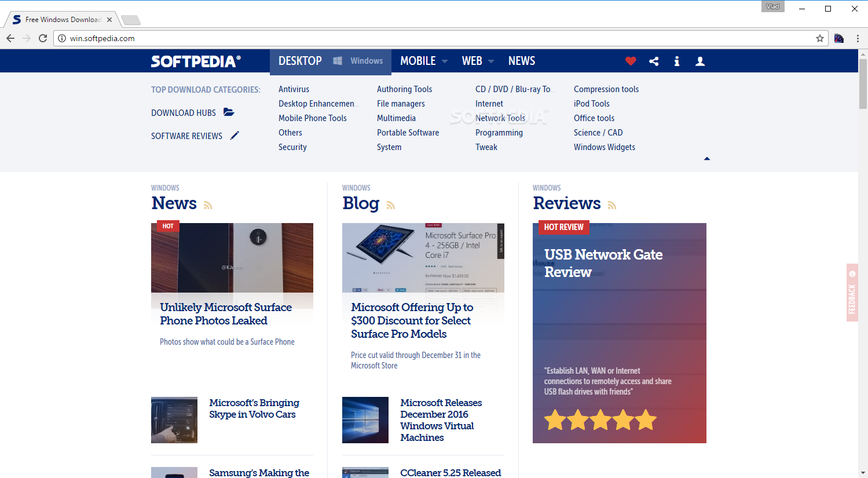This screenshot has width=868, height=478.
Task: Open the Security category link
Action: (292, 147)
